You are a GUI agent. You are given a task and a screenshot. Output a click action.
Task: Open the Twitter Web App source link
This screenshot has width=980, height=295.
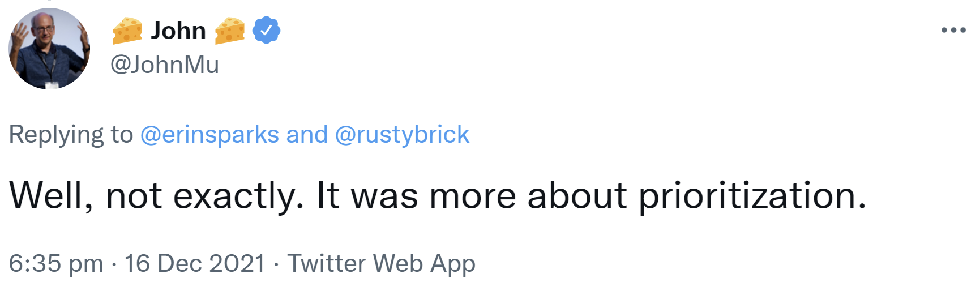tap(381, 263)
